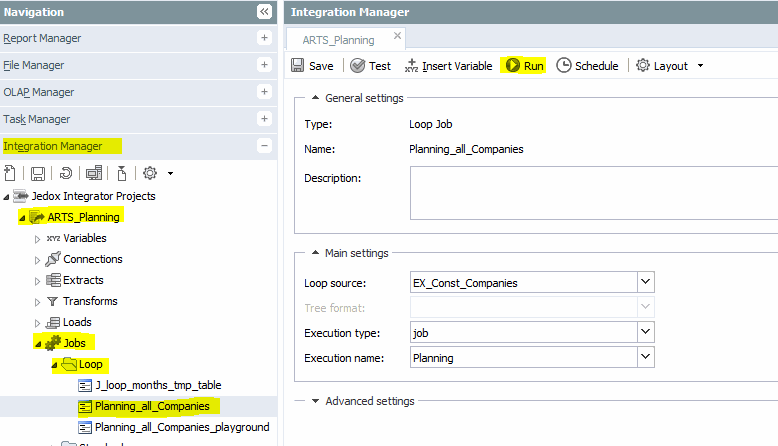Open the Planning_all_Companies_playground job
The width and height of the screenshot is (778, 446).
tap(182, 427)
